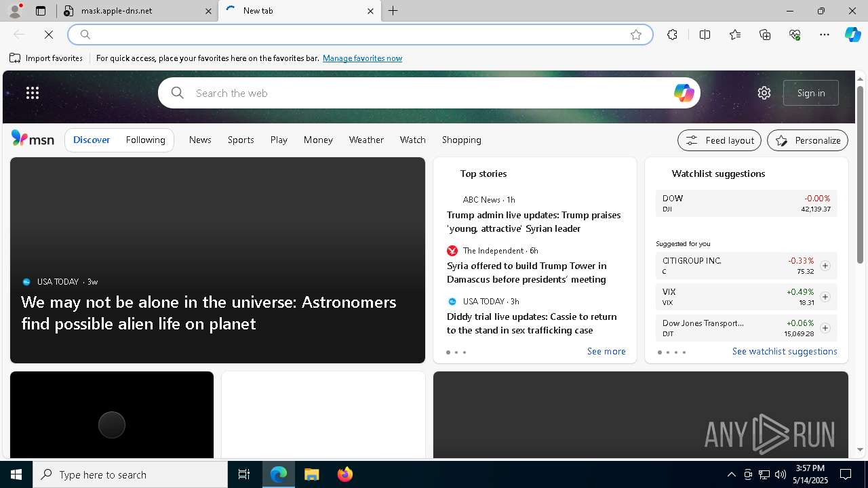Viewport: 868px width, 488px height.
Task: Open the DOW index row
Action: pyautogui.click(x=747, y=203)
